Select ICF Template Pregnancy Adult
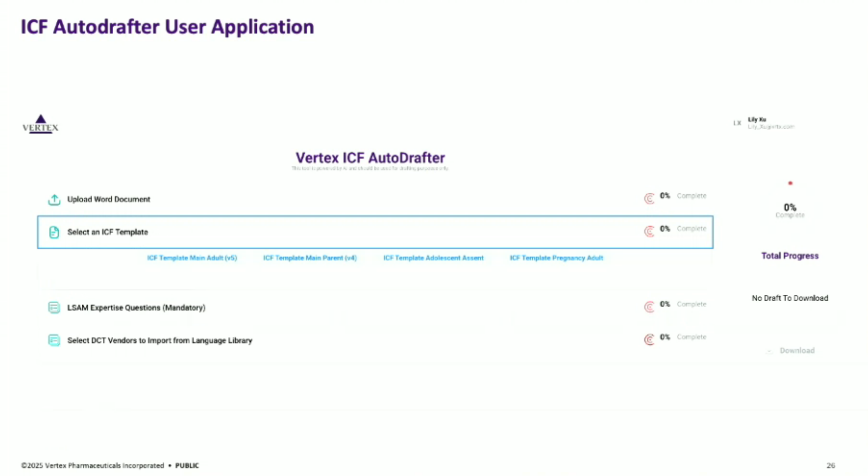This screenshot has height=476, width=868. [556, 258]
